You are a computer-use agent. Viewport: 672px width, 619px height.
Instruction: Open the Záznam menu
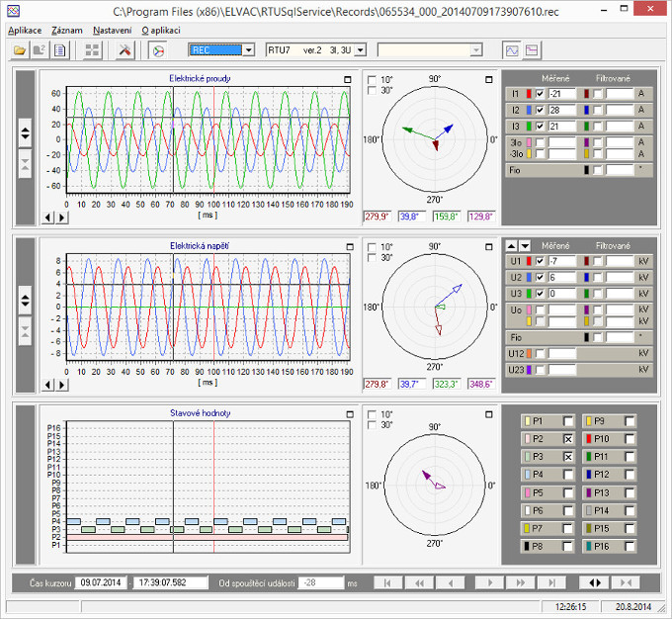point(67,31)
